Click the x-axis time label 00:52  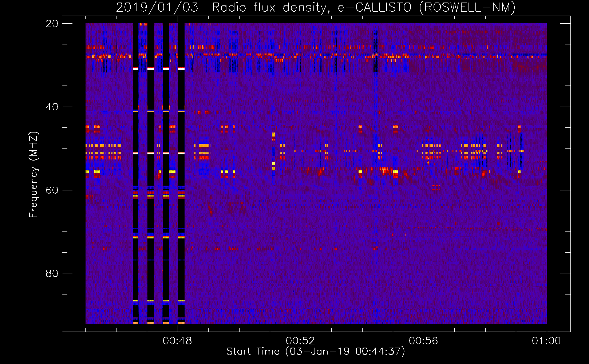tap(300, 341)
